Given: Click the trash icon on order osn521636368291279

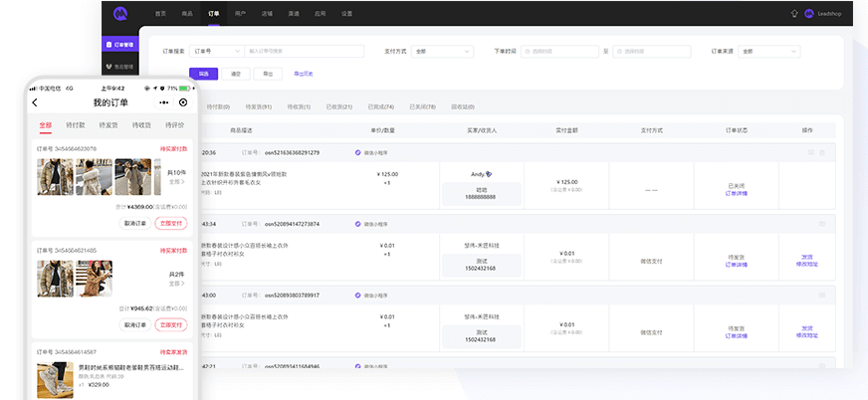Looking at the screenshot, I should (822, 152).
